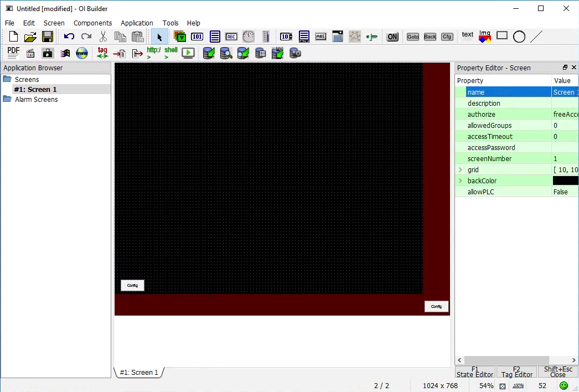Viewport: 579px width, 392px height.
Task: Toggle the ON switch component tool
Action: (392, 37)
